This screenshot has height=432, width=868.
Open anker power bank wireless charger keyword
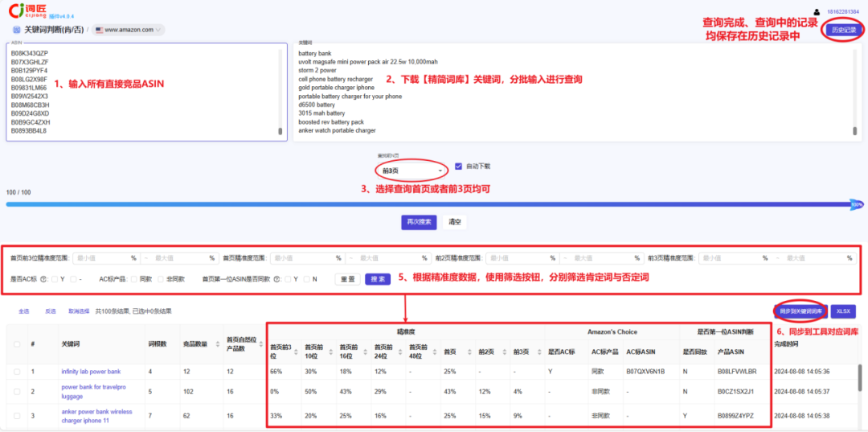97,415
